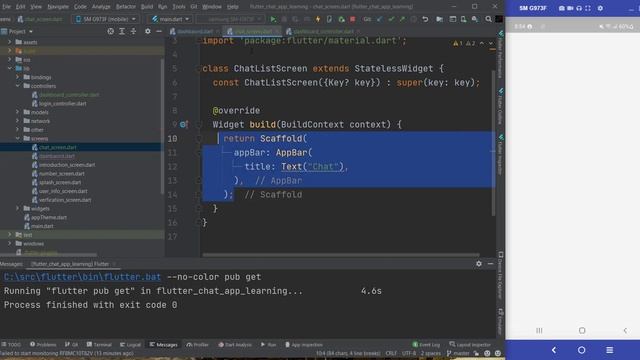Screen dimensions: 640x360
Task: Open Project panel settings gear
Action: click(148, 31)
